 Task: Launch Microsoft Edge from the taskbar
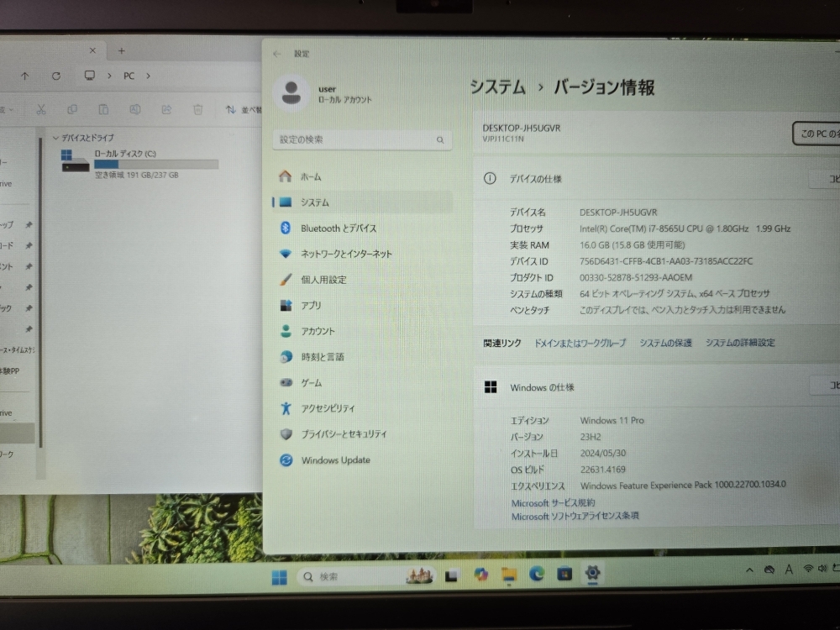point(536,574)
